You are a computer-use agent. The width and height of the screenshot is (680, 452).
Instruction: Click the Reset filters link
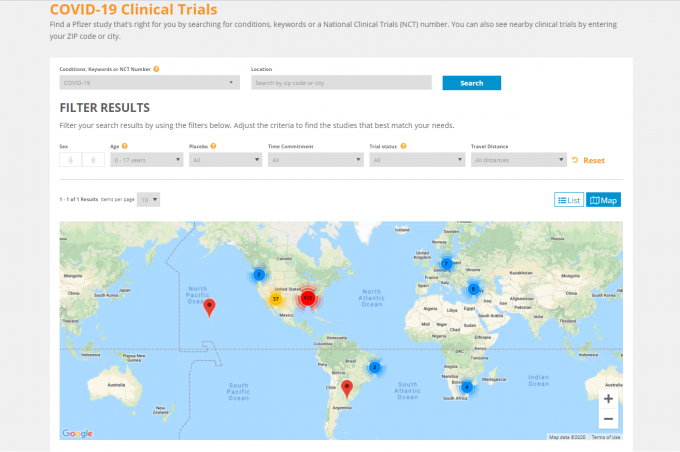coord(588,160)
